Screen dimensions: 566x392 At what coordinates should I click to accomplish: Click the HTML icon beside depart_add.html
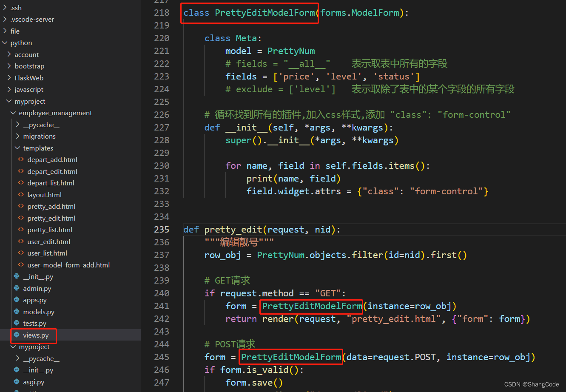[x=21, y=160]
